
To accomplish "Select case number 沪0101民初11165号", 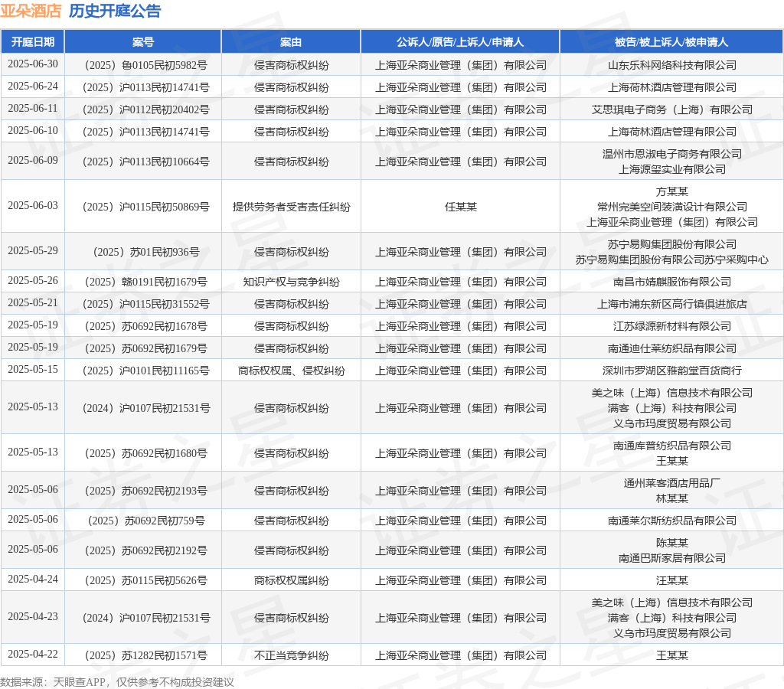I will tap(145, 371).
